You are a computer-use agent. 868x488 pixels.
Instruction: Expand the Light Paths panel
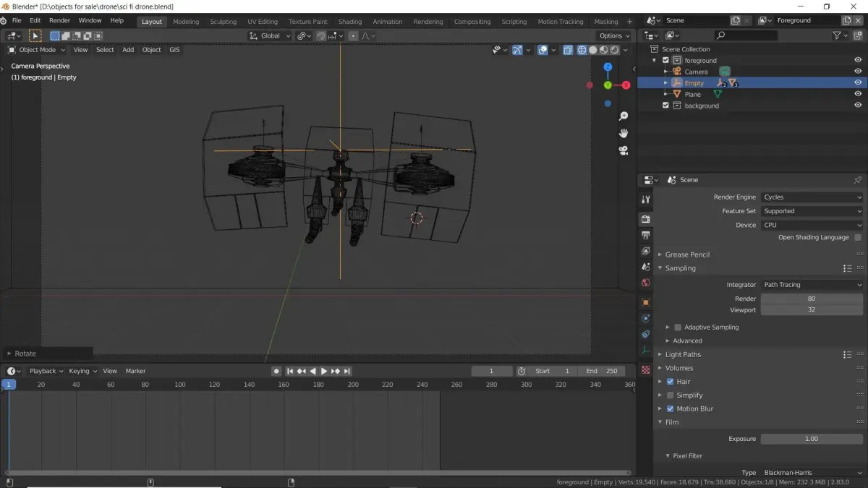[683, 354]
